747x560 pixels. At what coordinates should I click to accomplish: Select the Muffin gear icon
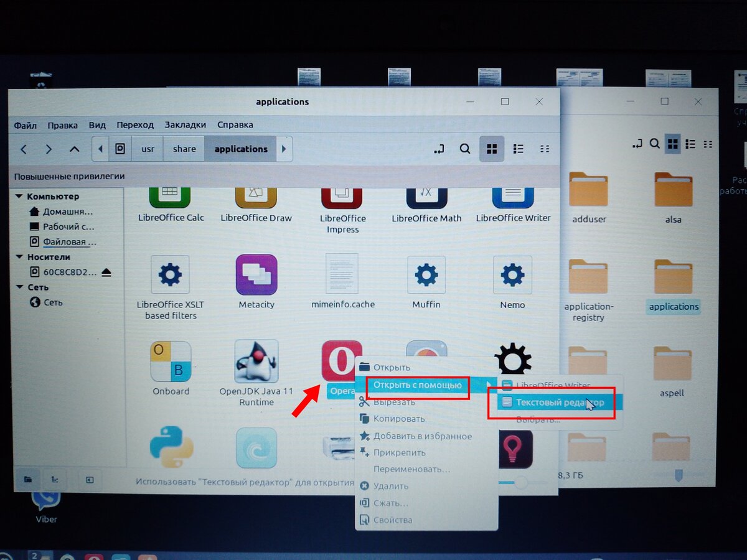click(426, 274)
